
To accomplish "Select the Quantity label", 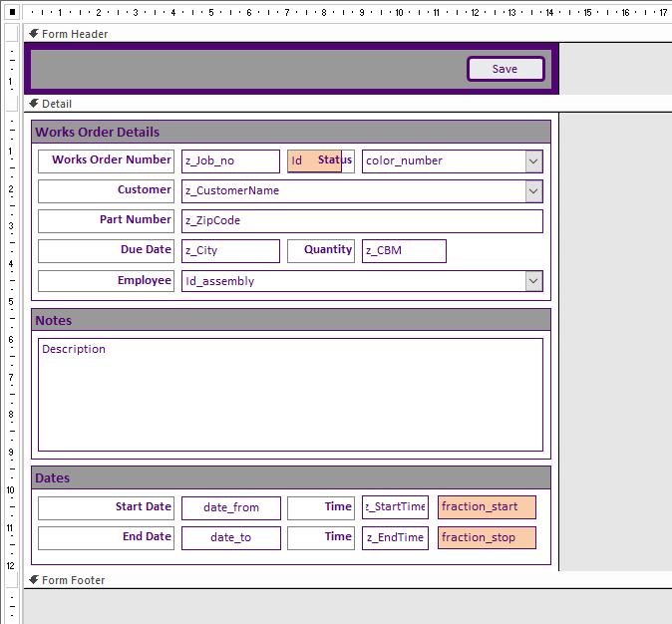I will (321, 251).
